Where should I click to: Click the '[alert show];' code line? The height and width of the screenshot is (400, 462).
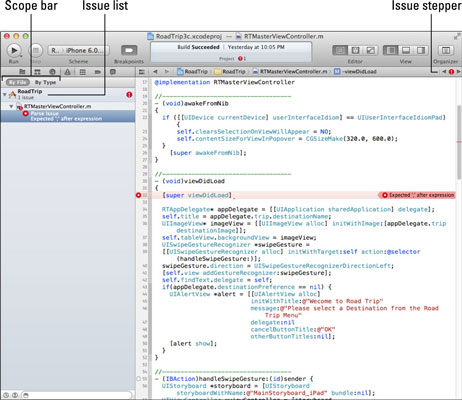(193, 343)
